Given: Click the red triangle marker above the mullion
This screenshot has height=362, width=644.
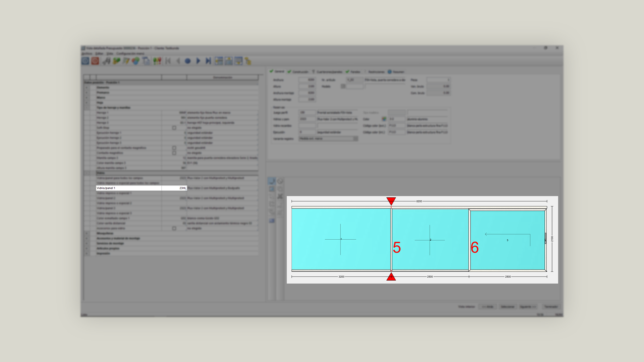Looking at the screenshot, I should tap(391, 201).
